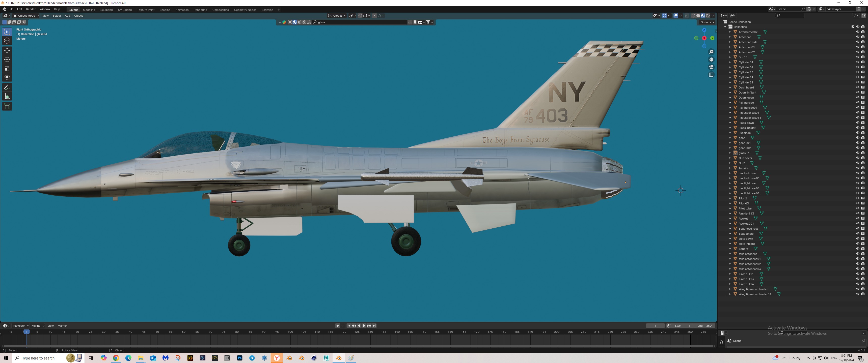Click the Windows Start button
The image size is (868, 363).
pyautogui.click(x=6, y=358)
